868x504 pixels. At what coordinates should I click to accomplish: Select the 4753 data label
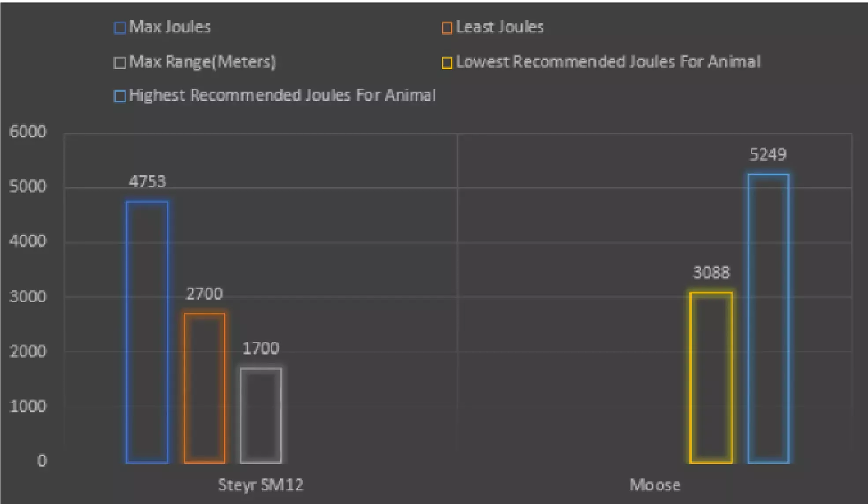click(x=147, y=182)
